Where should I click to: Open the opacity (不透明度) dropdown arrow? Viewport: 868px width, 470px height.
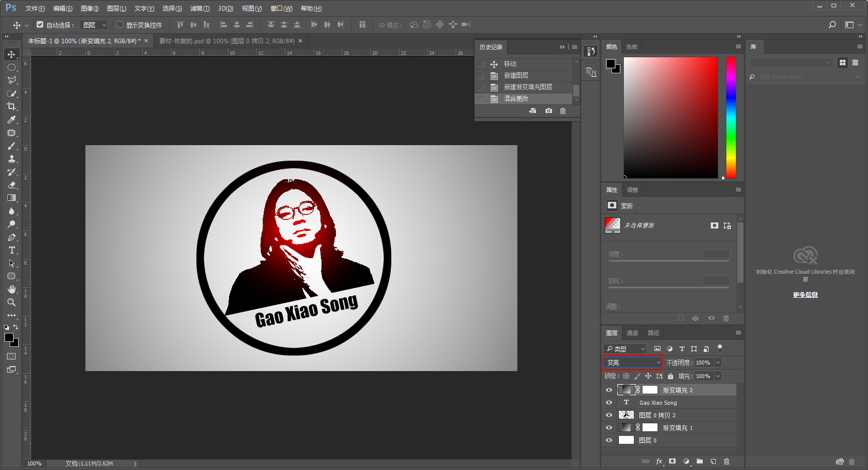coord(718,363)
